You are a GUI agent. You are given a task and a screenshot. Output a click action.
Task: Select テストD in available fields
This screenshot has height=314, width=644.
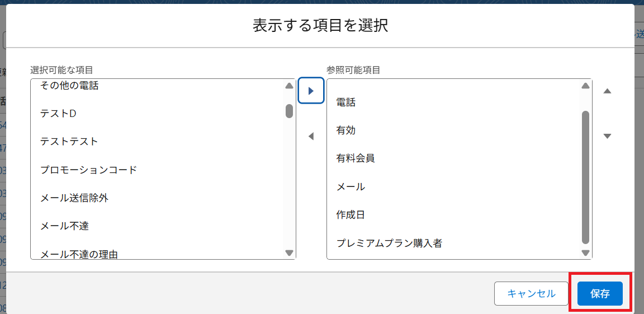(58, 114)
